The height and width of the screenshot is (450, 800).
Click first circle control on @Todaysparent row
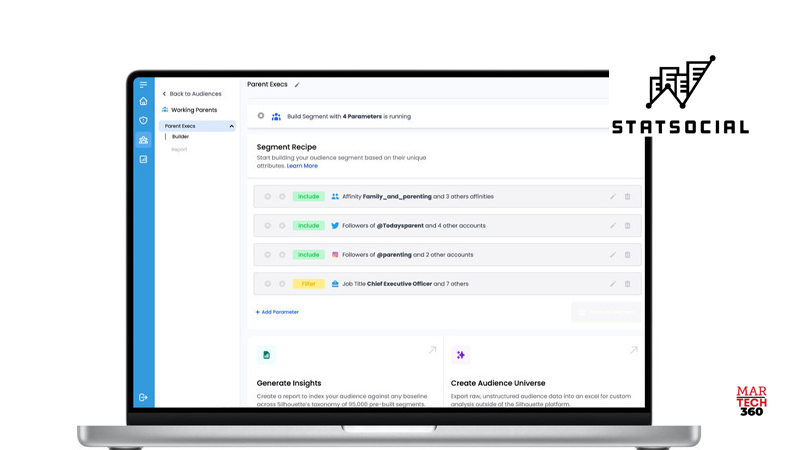(x=268, y=226)
